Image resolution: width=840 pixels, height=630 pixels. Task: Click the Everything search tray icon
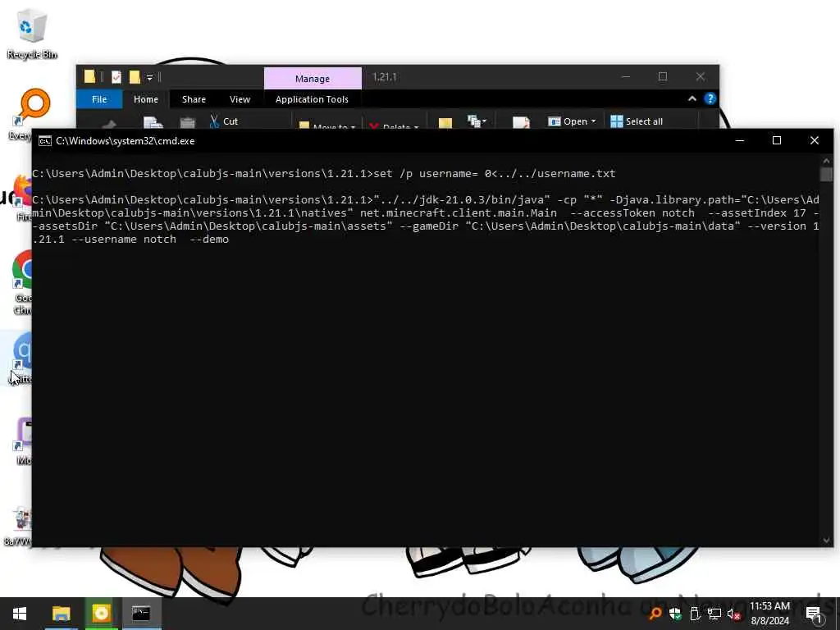[x=655, y=614]
